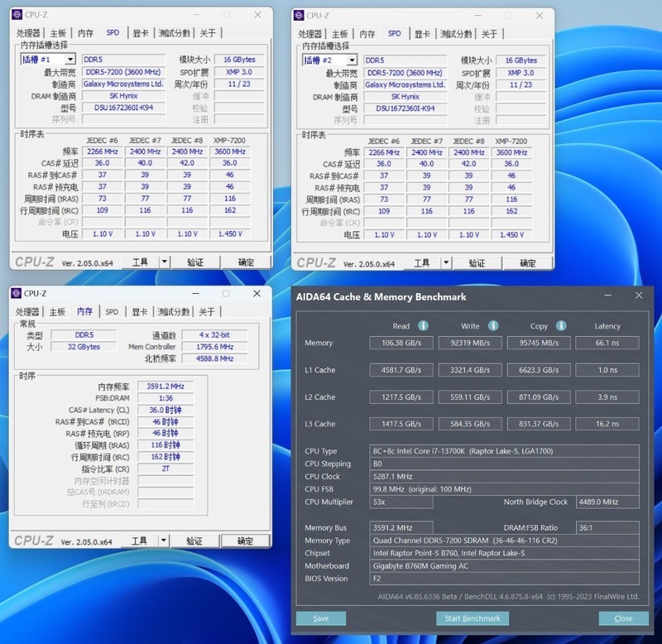This screenshot has width=662, height=644.
Task: Click CPU-Z title icon in slot #2 window
Action: [300, 15]
